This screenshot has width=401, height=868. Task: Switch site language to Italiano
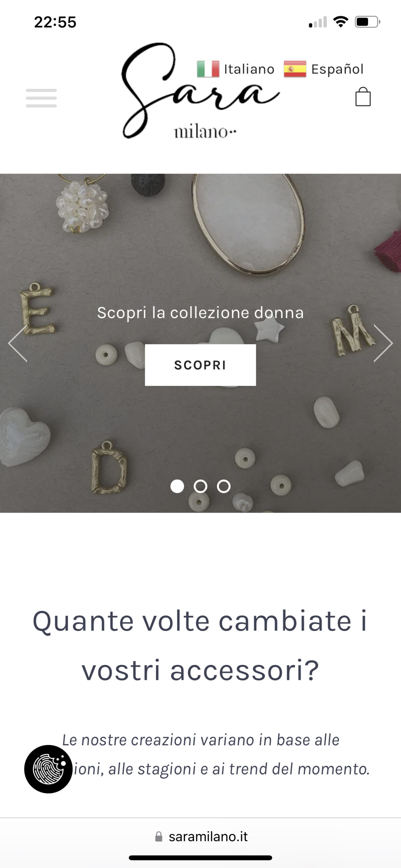pos(249,69)
